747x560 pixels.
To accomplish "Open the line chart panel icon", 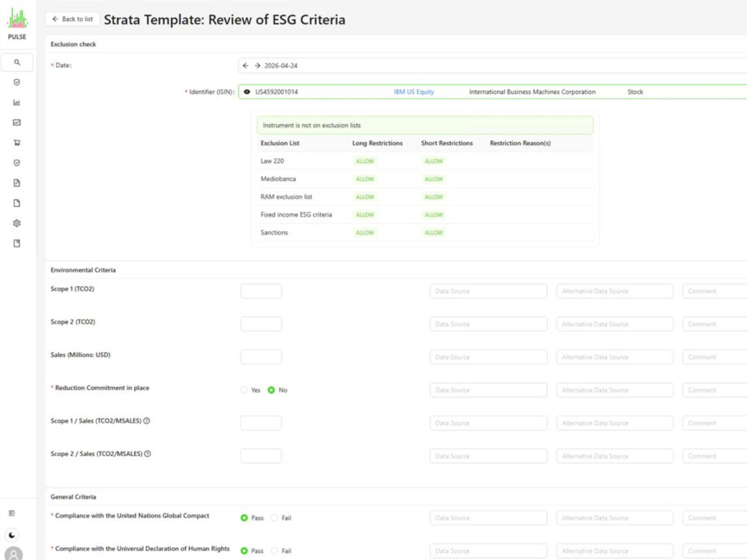I will coord(17,122).
